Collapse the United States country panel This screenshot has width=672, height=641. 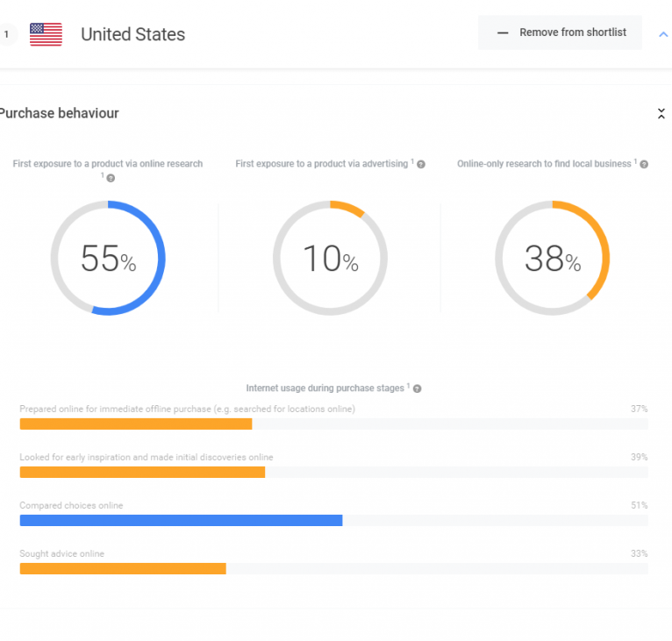click(x=662, y=34)
